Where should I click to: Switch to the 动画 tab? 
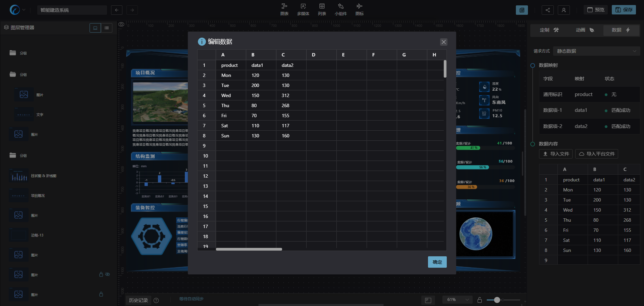coord(585,30)
